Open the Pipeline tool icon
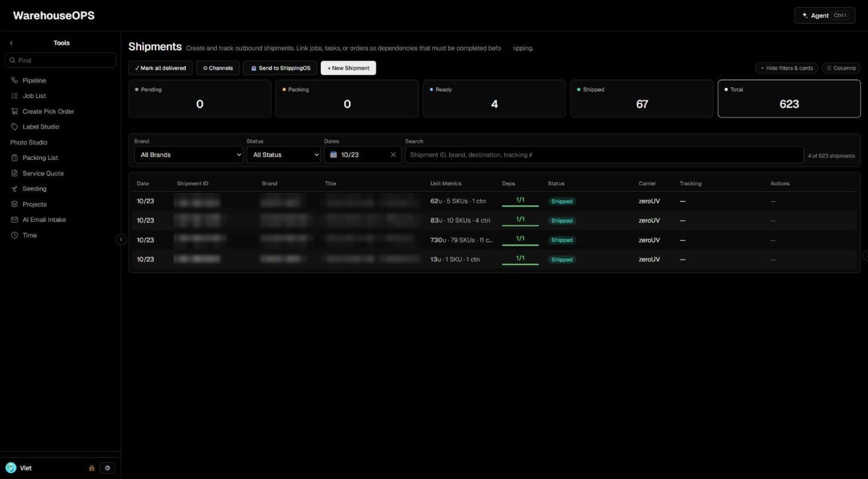868x479 pixels. (x=14, y=80)
